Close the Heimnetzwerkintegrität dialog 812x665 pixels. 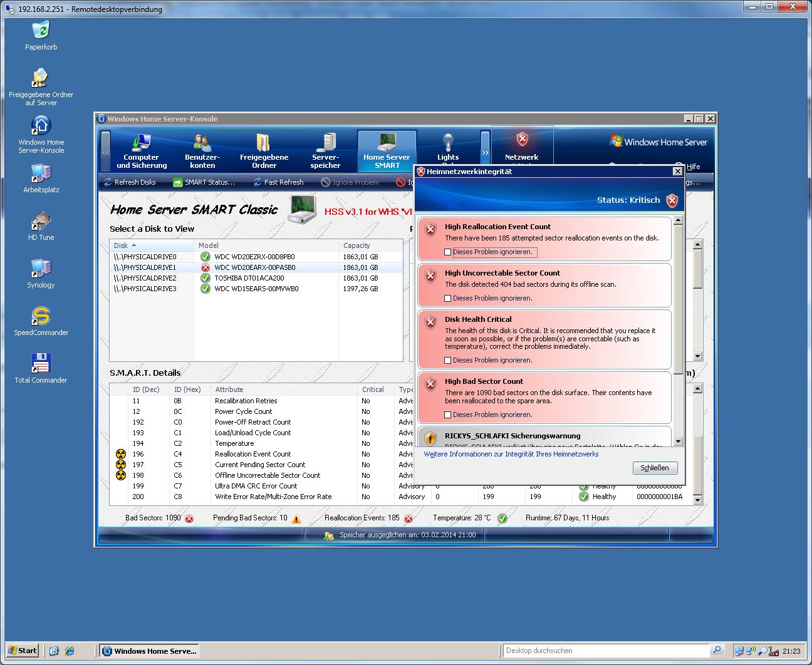pos(677,171)
